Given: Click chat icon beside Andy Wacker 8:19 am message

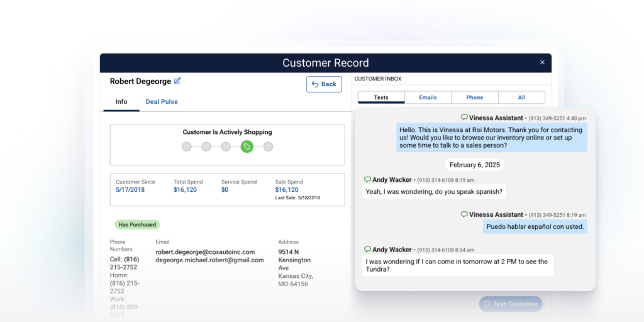Looking at the screenshot, I should click(367, 179).
